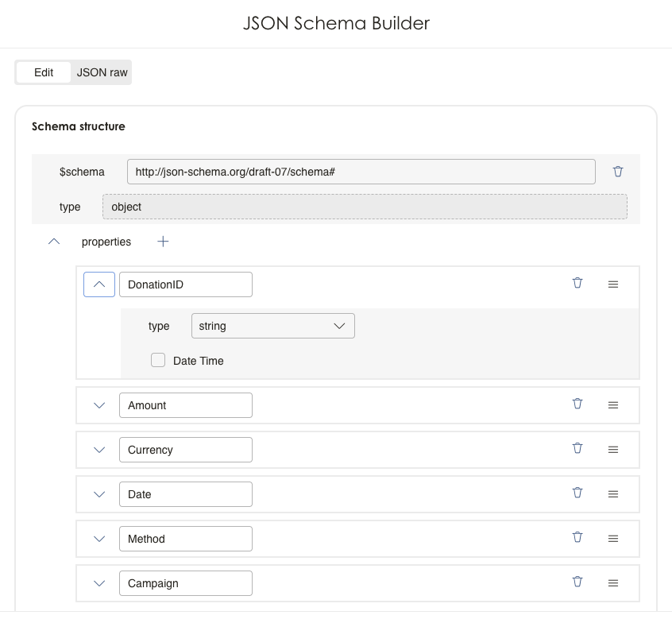The height and width of the screenshot is (619, 672).
Task: Remove the Currency property
Action: (577, 448)
